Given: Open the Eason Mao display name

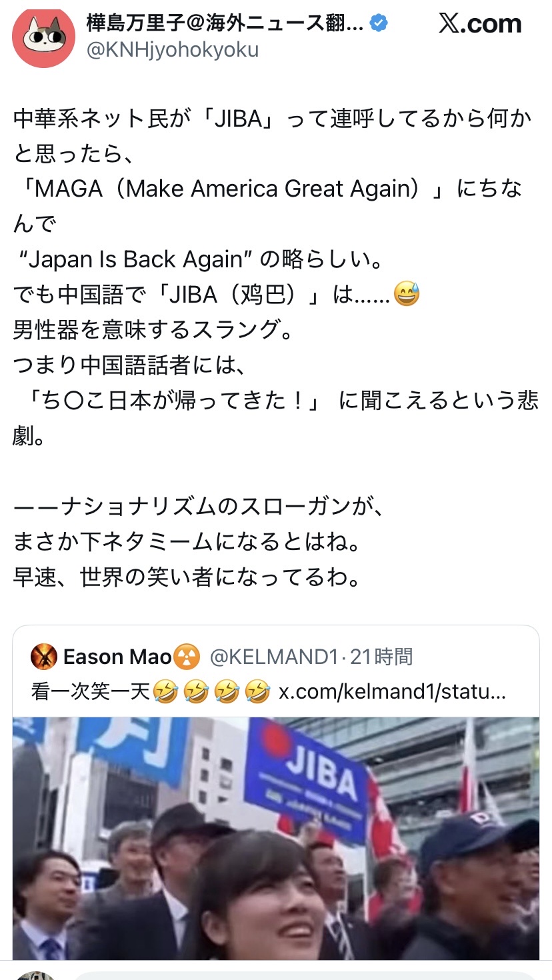Looking at the screenshot, I should click(x=117, y=658).
